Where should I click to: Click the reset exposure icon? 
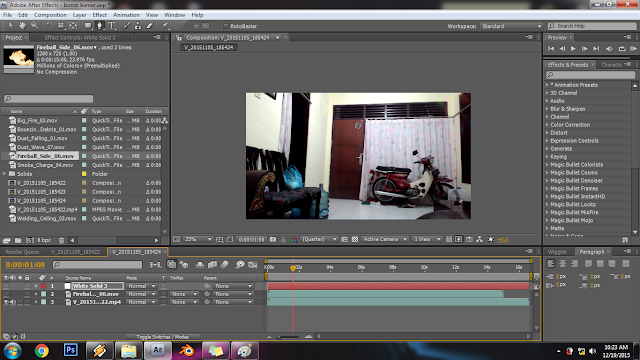pyautogui.click(x=491, y=240)
